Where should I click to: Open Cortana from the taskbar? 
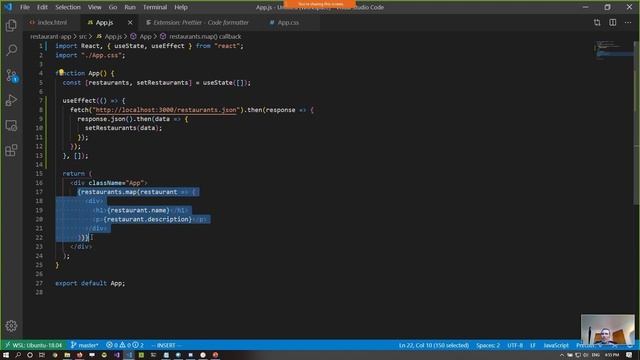30,355
